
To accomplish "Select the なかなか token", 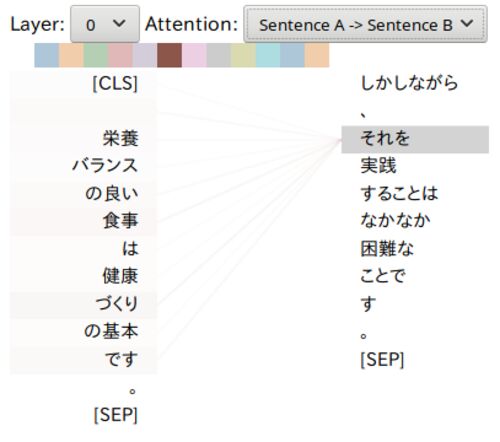I will point(396,221).
